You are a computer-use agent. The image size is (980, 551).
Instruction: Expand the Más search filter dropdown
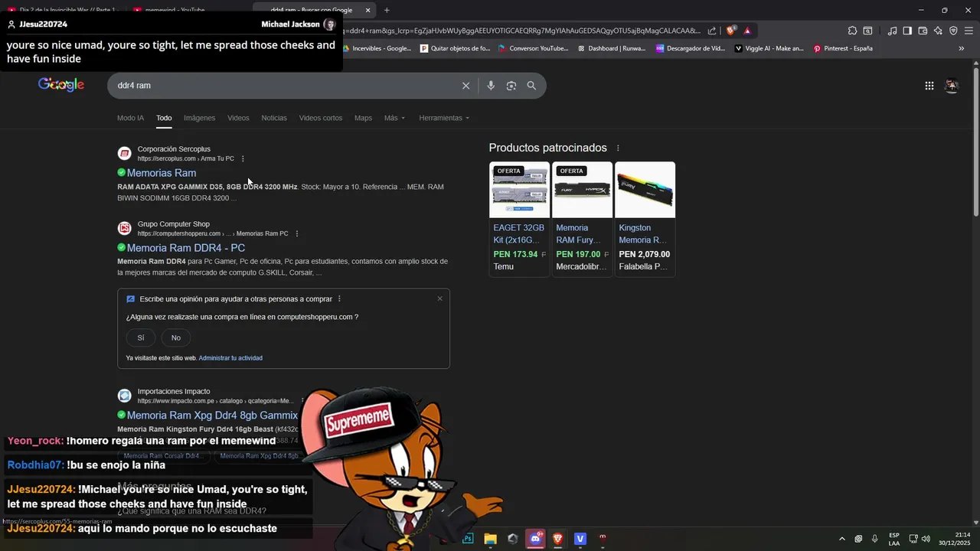click(394, 118)
